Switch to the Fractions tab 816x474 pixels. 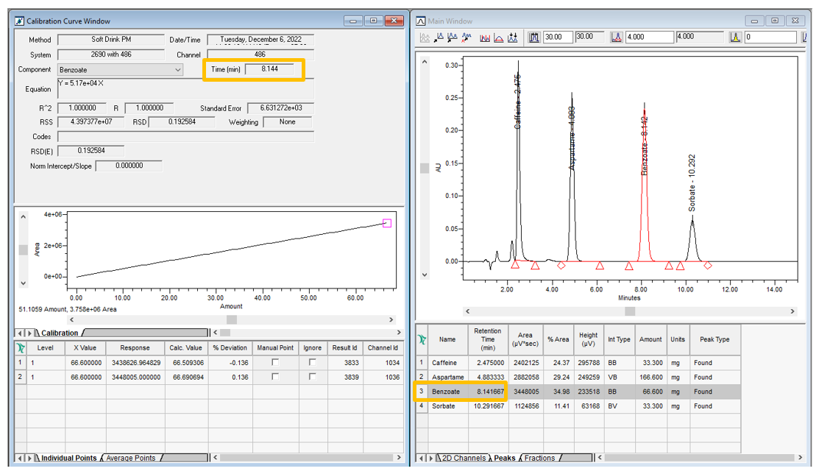[x=539, y=458]
